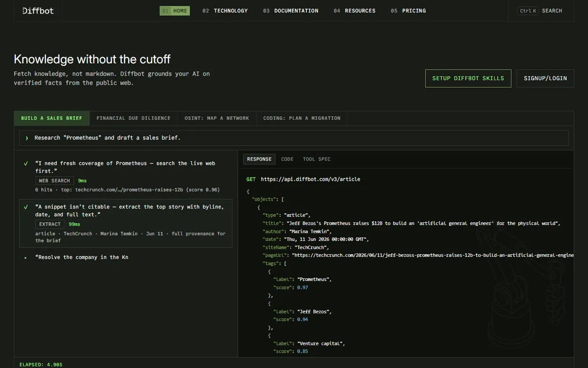Click the "Marina Temkin" author value
This screenshot has width=588, height=368.
point(311,232)
